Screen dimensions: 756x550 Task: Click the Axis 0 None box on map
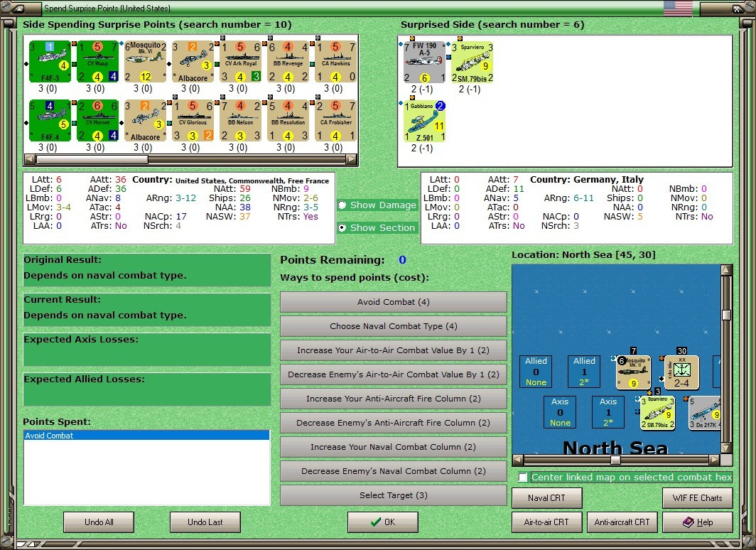coord(560,412)
